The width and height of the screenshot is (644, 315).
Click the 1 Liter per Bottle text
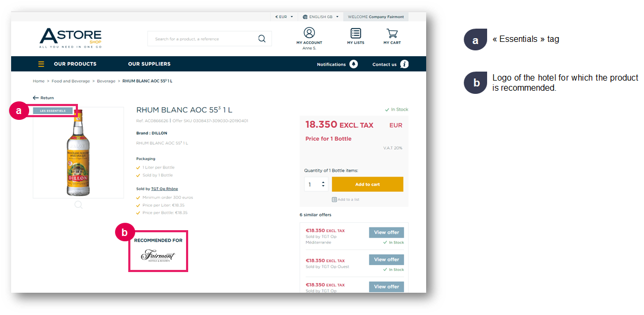pos(158,168)
